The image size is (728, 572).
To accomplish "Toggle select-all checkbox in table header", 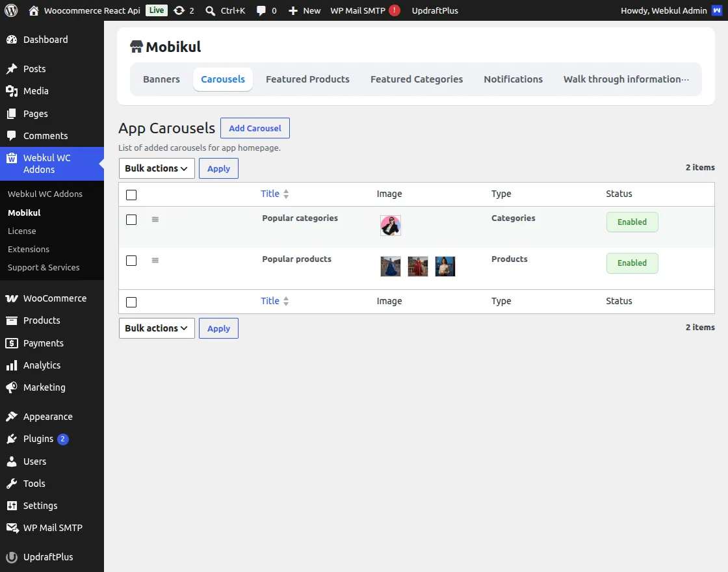I will click(131, 195).
